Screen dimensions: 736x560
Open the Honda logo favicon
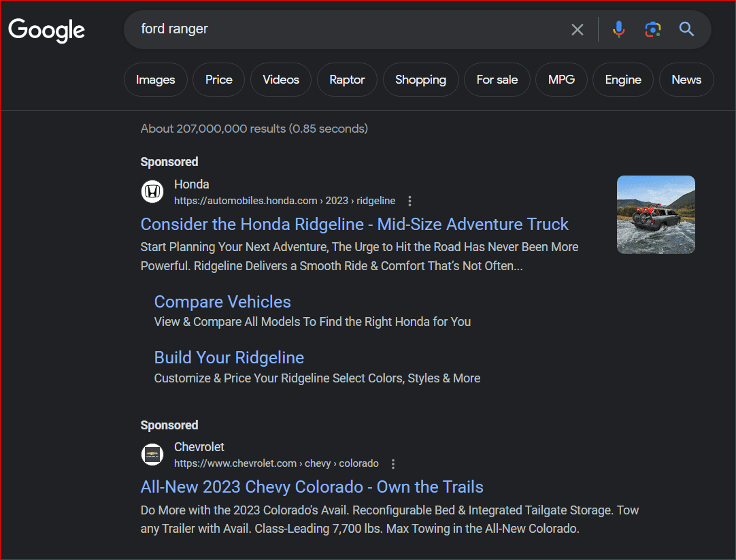click(x=152, y=191)
